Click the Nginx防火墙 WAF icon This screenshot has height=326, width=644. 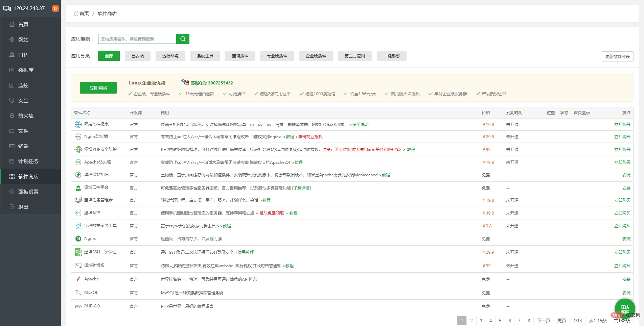click(78, 136)
